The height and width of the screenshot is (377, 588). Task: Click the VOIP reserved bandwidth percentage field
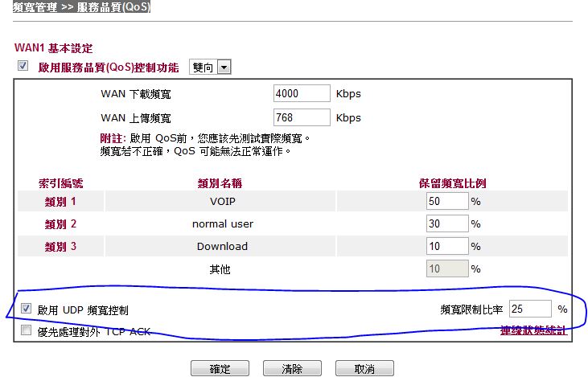click(x=447, y=201)
